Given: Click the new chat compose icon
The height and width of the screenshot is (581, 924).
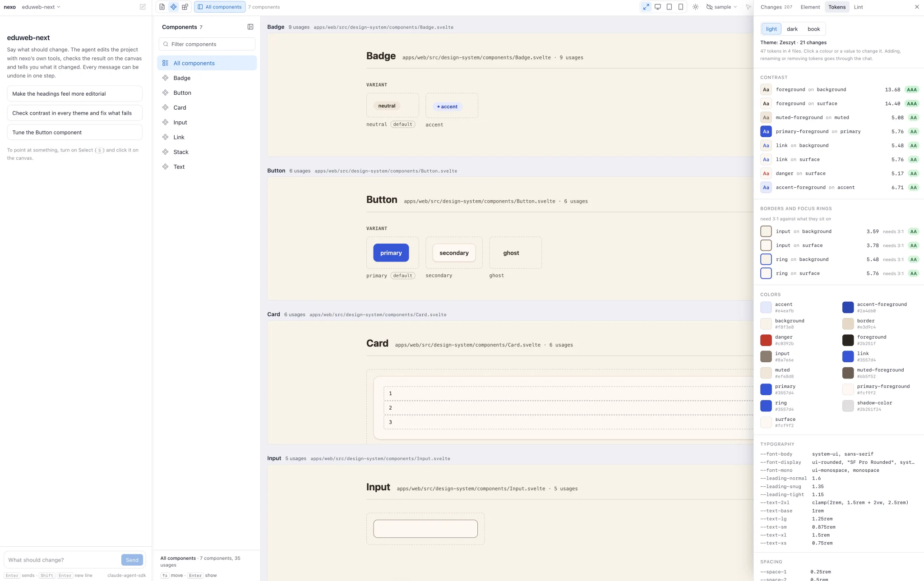Looking at the screenshot, I should pos(143,7).
